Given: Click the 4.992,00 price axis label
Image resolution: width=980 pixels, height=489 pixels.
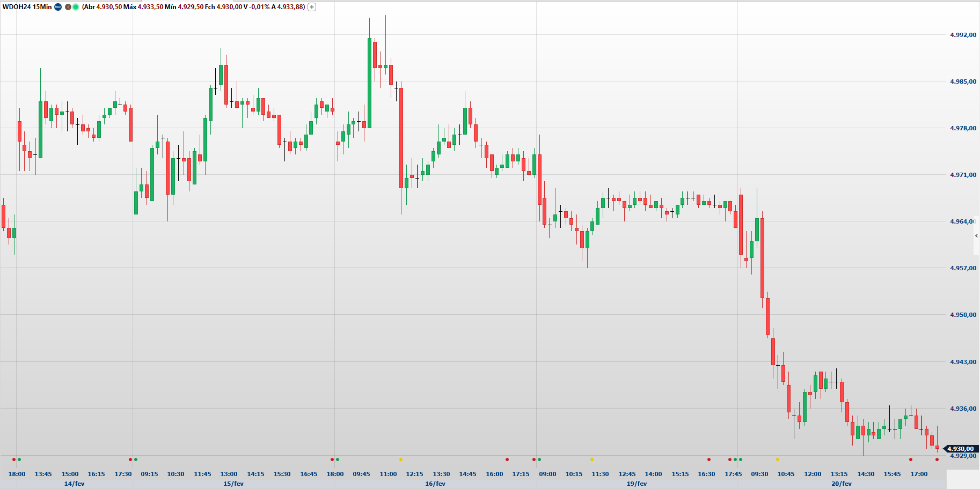Looking at the screenshot, I should pyautogui.click(x=963, y=35).
